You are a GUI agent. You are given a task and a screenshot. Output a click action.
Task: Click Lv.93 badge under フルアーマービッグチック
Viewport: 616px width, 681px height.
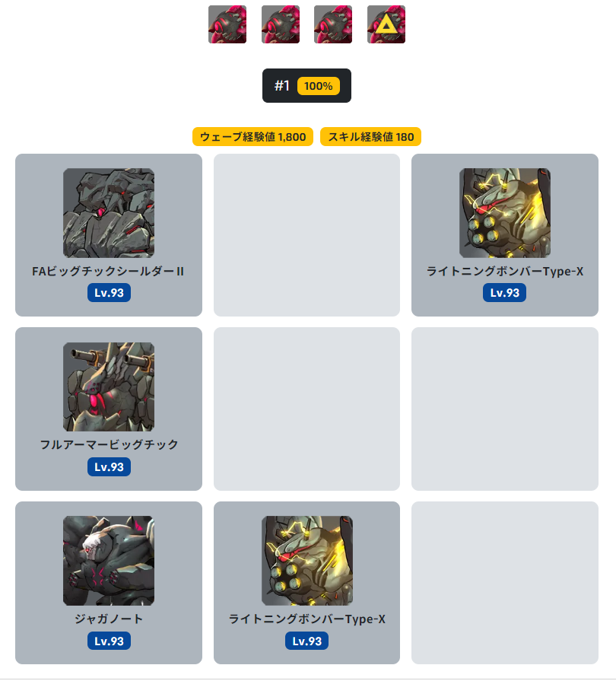[109, 467]
